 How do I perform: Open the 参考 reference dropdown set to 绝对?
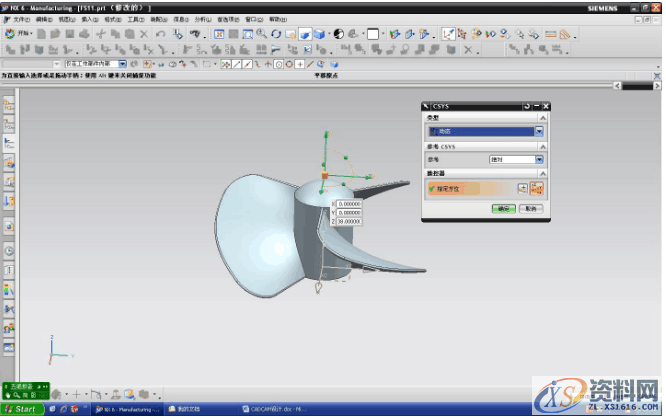(540, 159)
